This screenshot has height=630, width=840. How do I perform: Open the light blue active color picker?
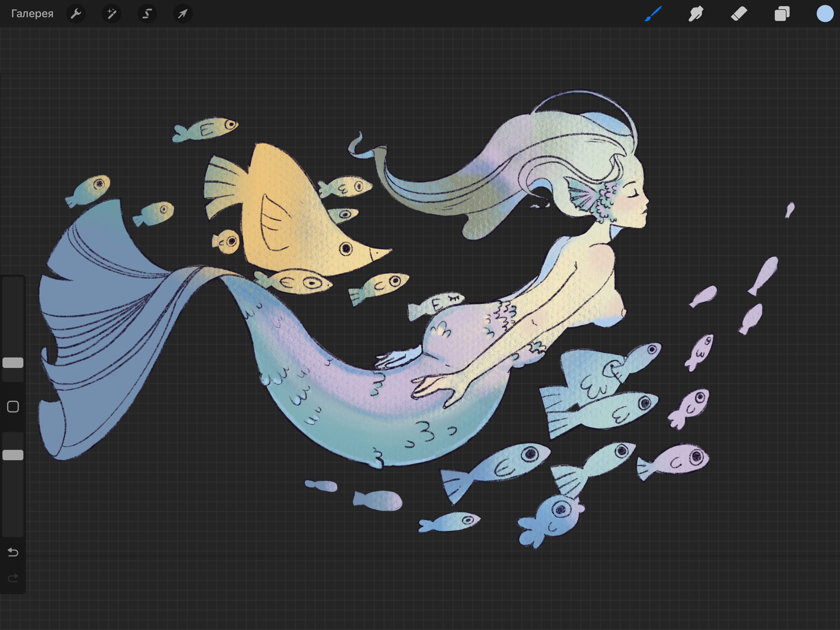pyautogui.click(x=825, y=14)
